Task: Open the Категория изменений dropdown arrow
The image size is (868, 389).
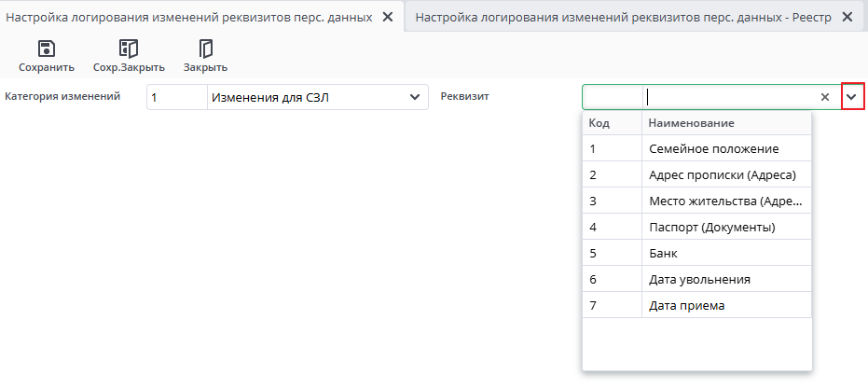Action: point(414,98)
